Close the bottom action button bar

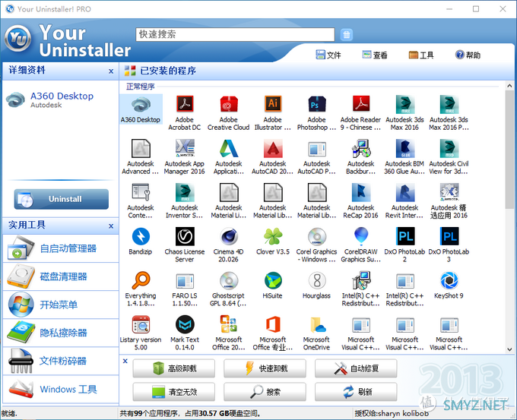[x=125, y=361]
